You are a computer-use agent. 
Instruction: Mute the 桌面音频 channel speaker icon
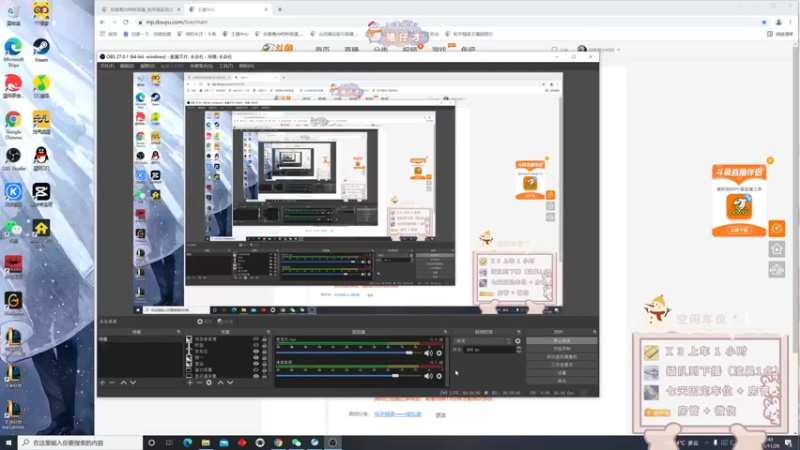428,376
